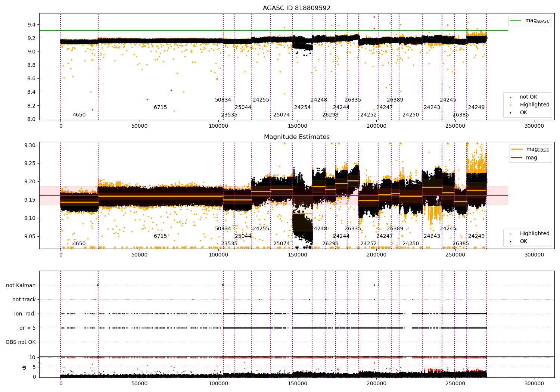Click OBSID label '24247' in the AGASC ID plot

[x=385, y=108]
